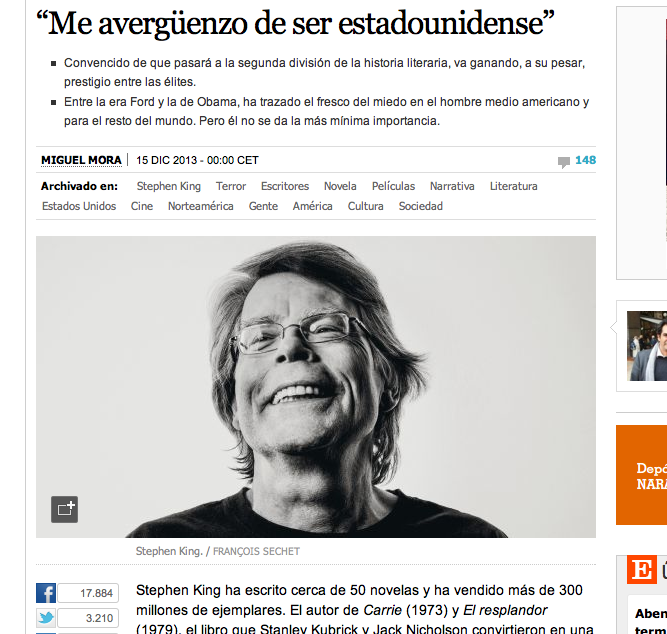Click the sidebar man photo thumbnail

pos(647,346)
